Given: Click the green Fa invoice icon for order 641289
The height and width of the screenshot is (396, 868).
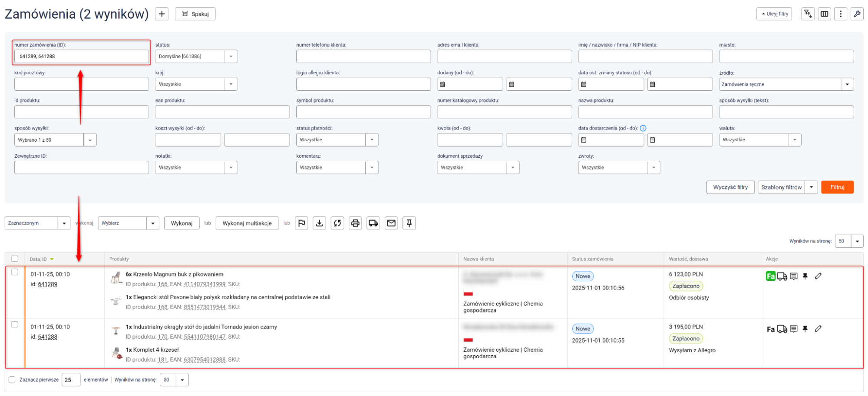Looking at the screenshot, I should (770, 276).
